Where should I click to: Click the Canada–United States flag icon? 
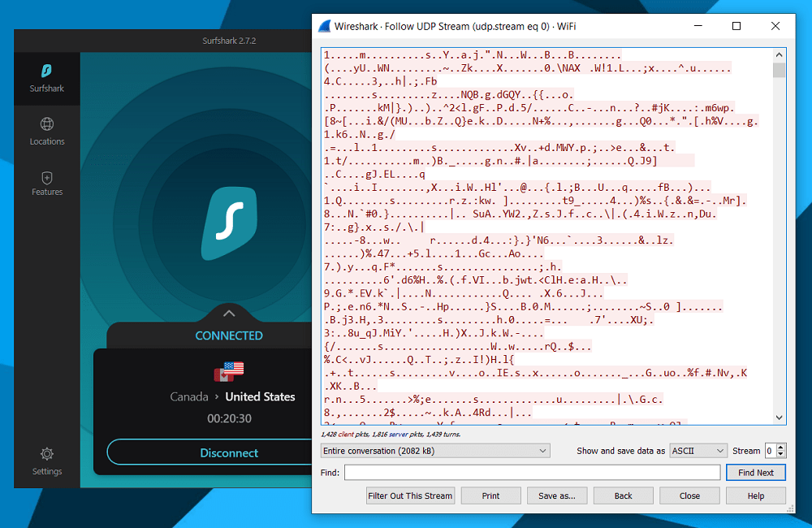click(229, 371)
